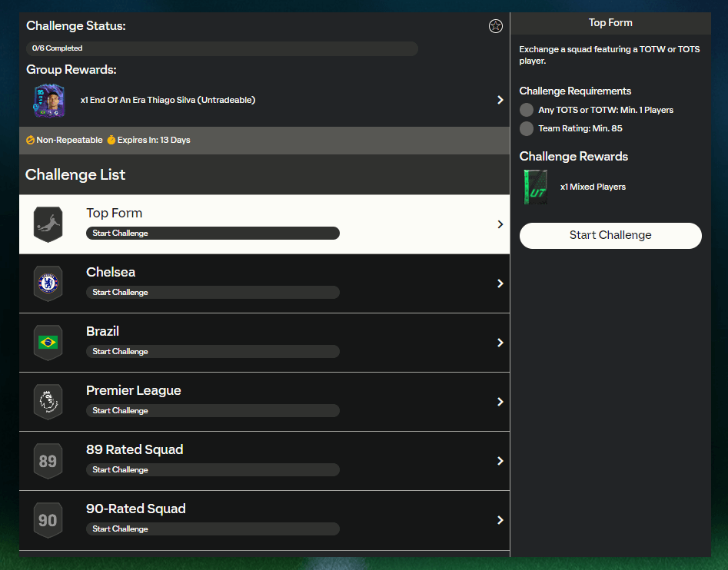Open Brazil challenge via its right chevron
The image size is (728, 570).
500,343
